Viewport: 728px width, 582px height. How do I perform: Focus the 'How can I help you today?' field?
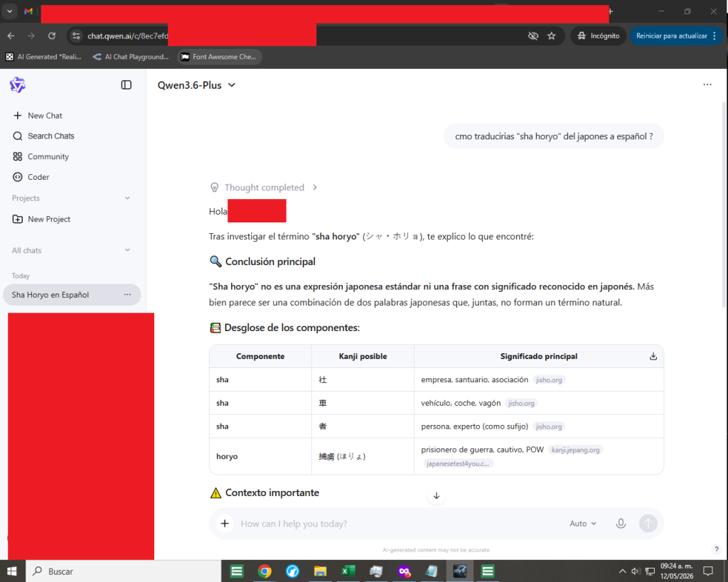click(400, 524)
